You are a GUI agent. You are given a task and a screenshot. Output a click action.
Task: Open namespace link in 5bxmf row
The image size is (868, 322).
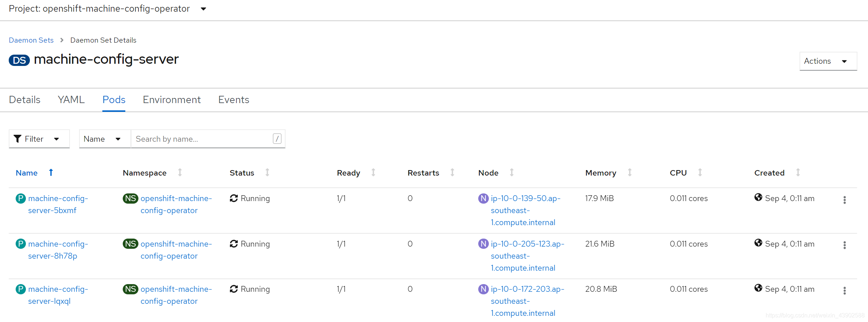click(x=176, y=204)
